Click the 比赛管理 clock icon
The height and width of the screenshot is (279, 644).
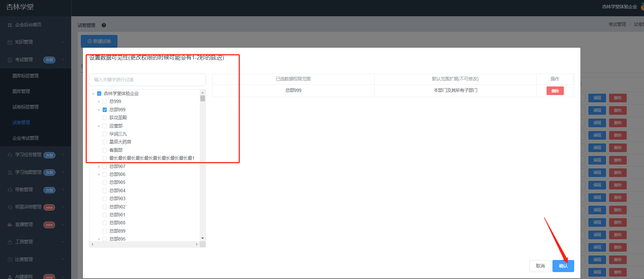(x=10, y=259)
